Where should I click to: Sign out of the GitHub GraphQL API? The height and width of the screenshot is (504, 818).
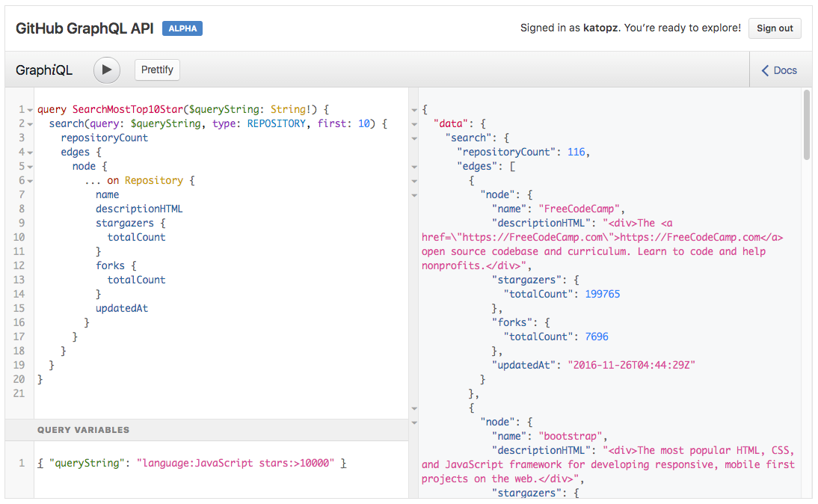(775, 28)
